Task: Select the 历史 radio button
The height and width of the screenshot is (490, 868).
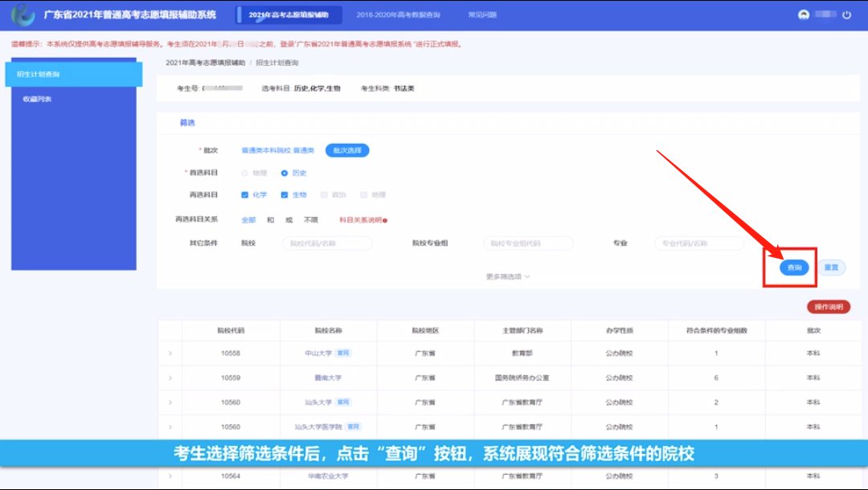Action: [285, 173]
